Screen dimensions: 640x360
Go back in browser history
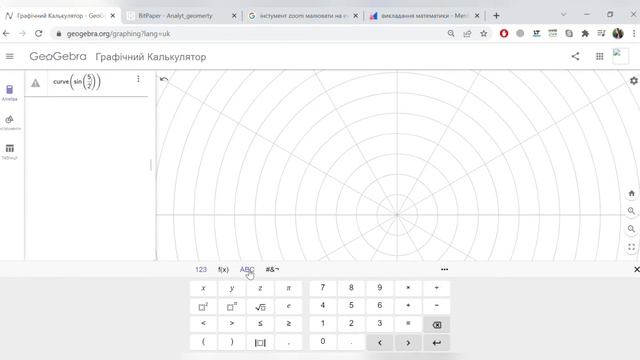(6, 34)
